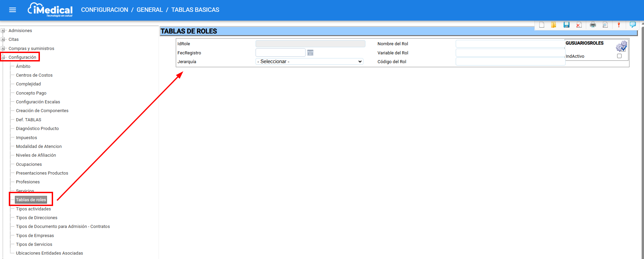Open the hamburger menu

pyautogui.click(x=13, y=10)
